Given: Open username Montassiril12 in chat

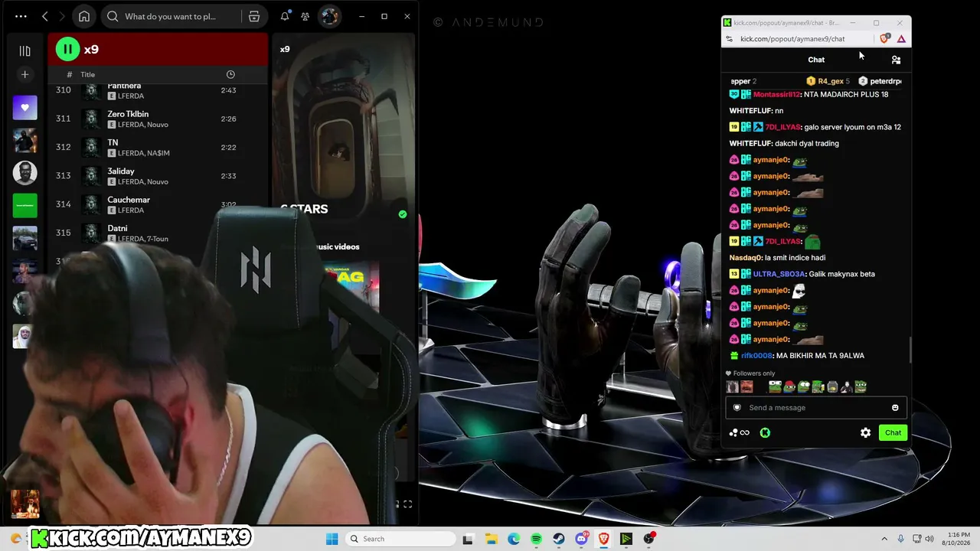Looking at the screenshot, I should pyautogui.click(x=776, y=94).
